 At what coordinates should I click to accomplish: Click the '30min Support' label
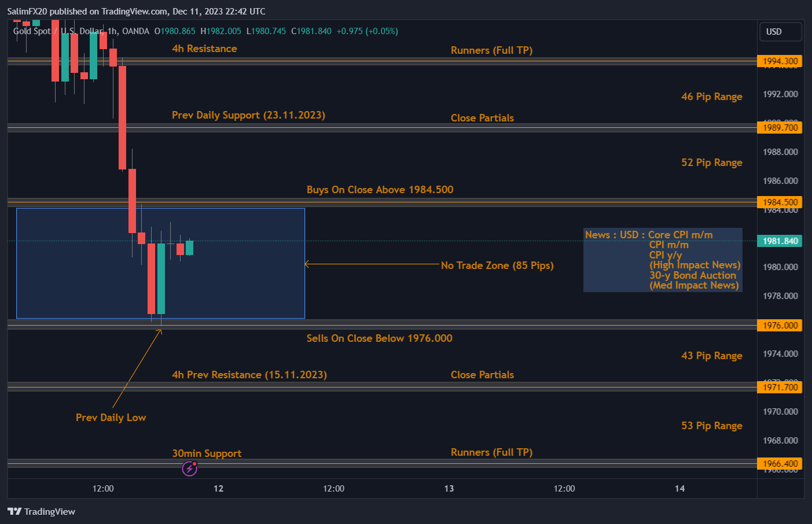[207, 453]
